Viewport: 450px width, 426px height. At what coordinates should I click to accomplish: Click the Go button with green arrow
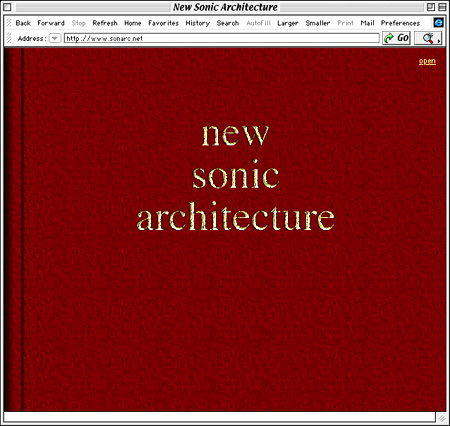click(x=396, y=38)
